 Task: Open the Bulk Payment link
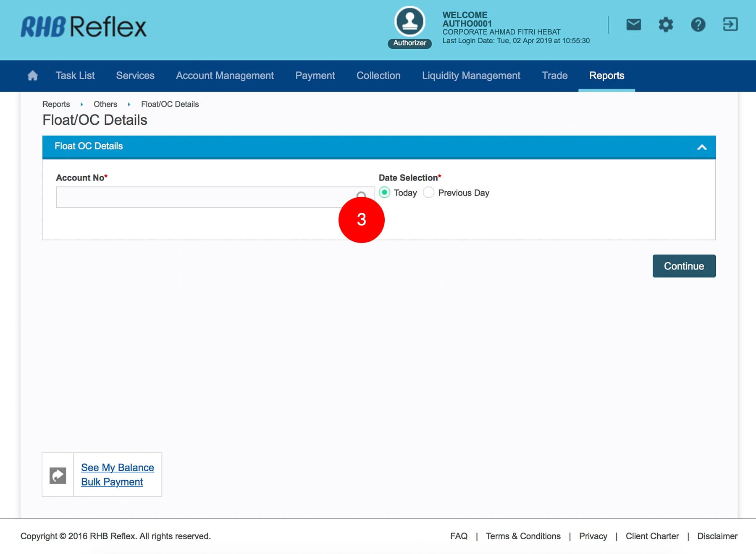tap(112, 482)
